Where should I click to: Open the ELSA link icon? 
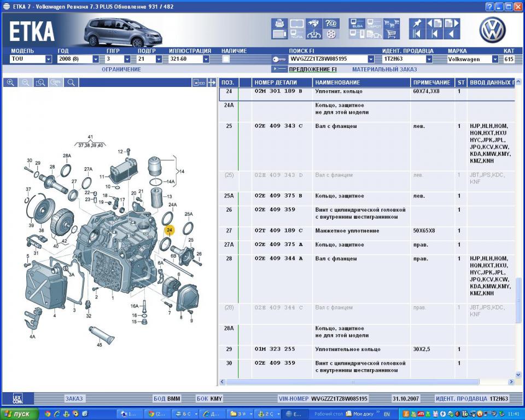[x=357, y=23]
